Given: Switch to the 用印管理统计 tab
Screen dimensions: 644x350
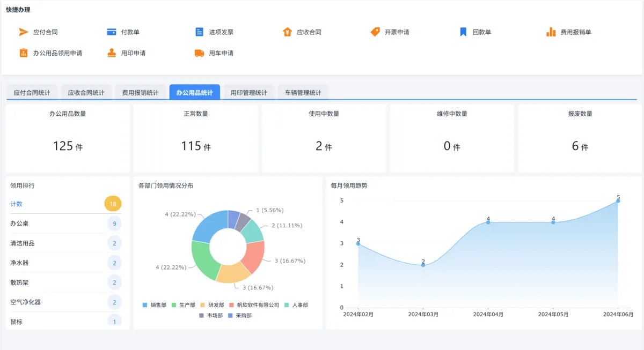Looking at the screenshot, I should pos(249,93).
